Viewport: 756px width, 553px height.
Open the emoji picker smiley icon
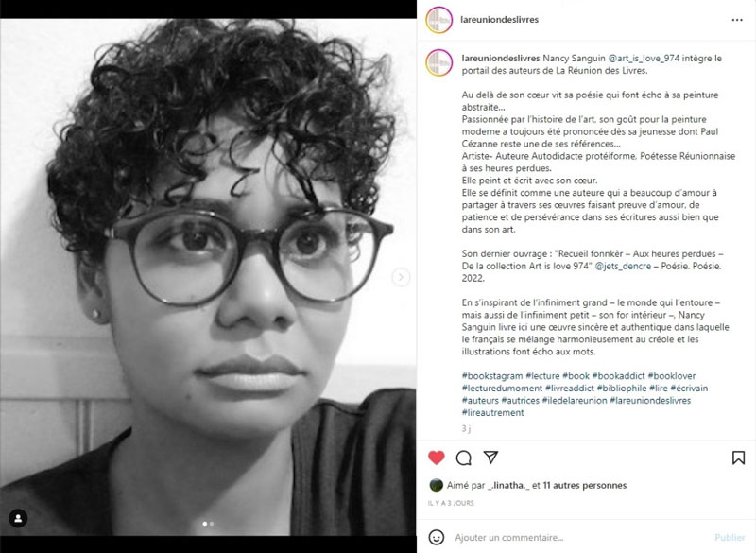tap(437, 537)
